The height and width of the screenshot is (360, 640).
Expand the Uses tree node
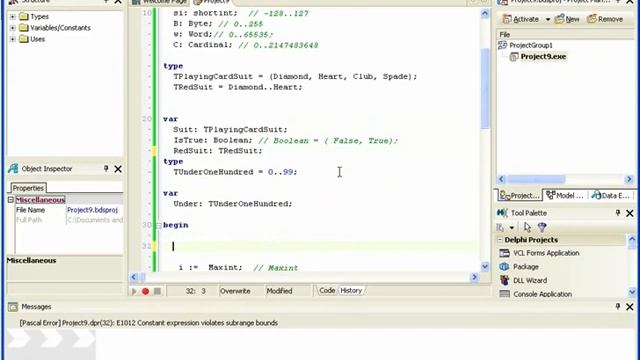click(12, 39)
